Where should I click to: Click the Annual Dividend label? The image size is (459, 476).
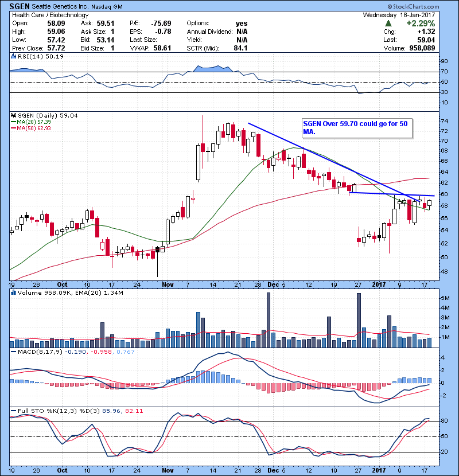click(x=209, y=32)
